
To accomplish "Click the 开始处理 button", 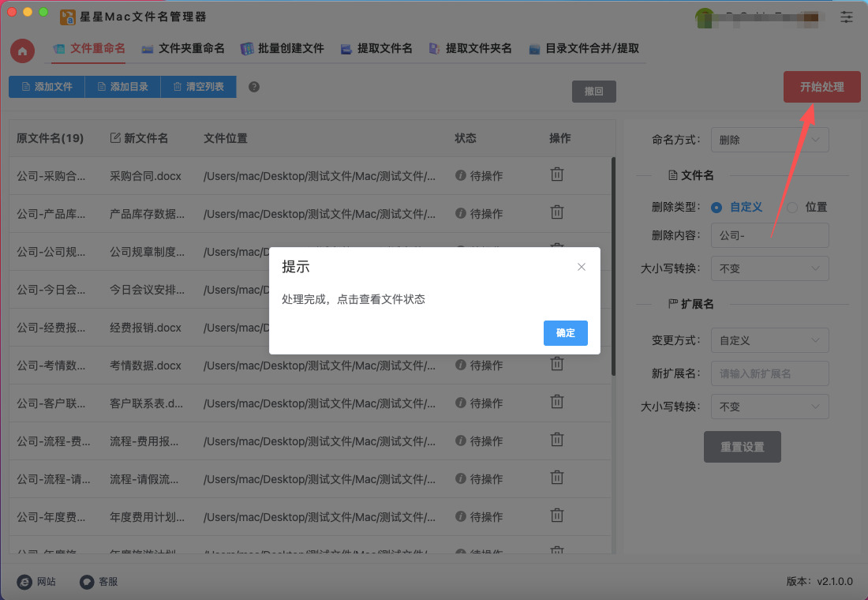I will 821,87.
